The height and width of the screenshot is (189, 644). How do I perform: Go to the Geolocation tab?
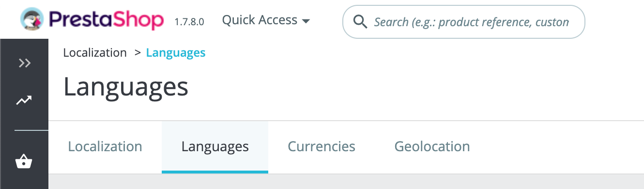(x=432, y=146)
